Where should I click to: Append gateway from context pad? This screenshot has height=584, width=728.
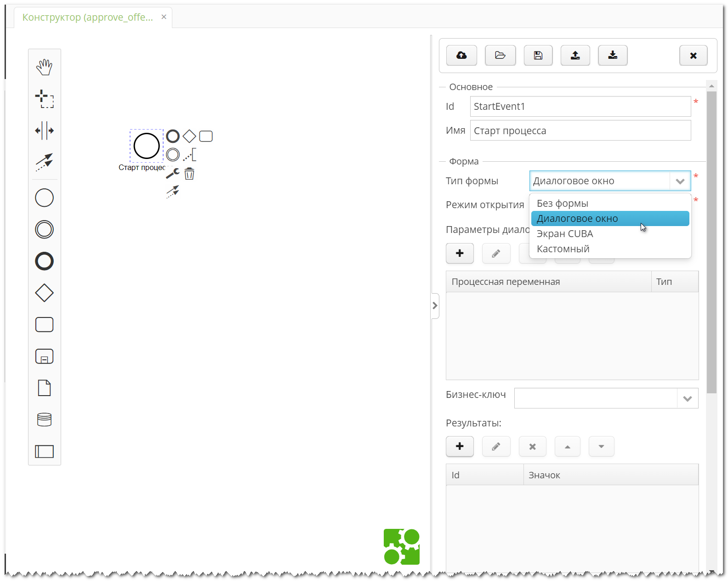click(189, 136)
